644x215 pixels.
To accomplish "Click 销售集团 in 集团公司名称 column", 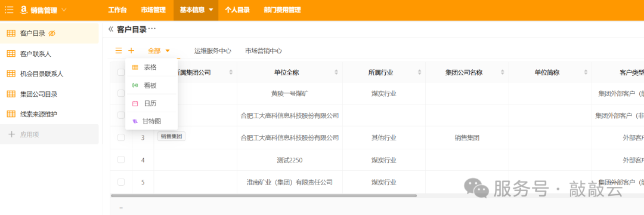I will (x=467, y=138).
